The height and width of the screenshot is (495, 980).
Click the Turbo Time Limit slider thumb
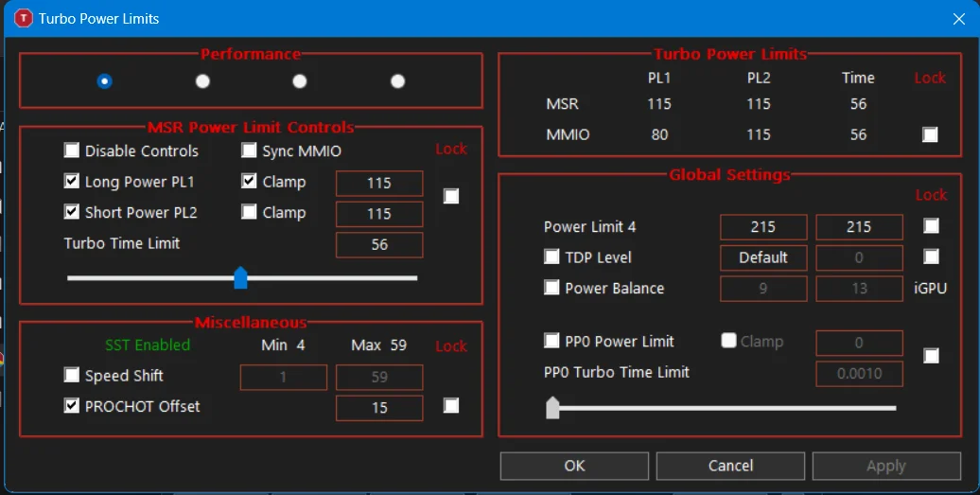pyautogui.click(x=240, y=277)
